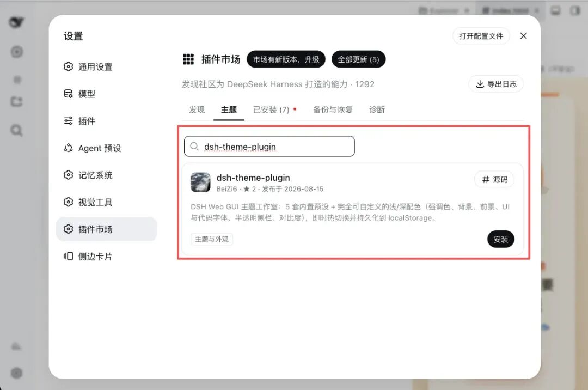Click the Agent 预设 icon
This screenshot has height=390, width=588.
(x=68, y=148)
